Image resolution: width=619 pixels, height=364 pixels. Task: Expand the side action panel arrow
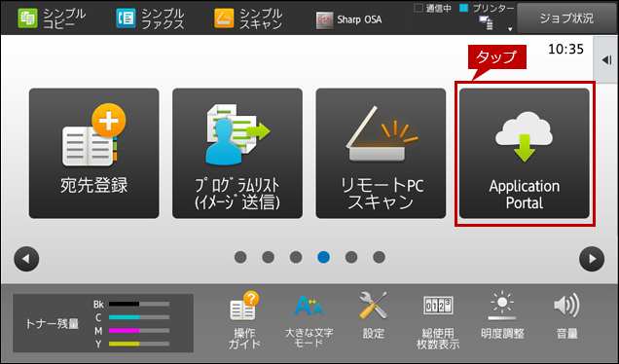tap(606, 60)
